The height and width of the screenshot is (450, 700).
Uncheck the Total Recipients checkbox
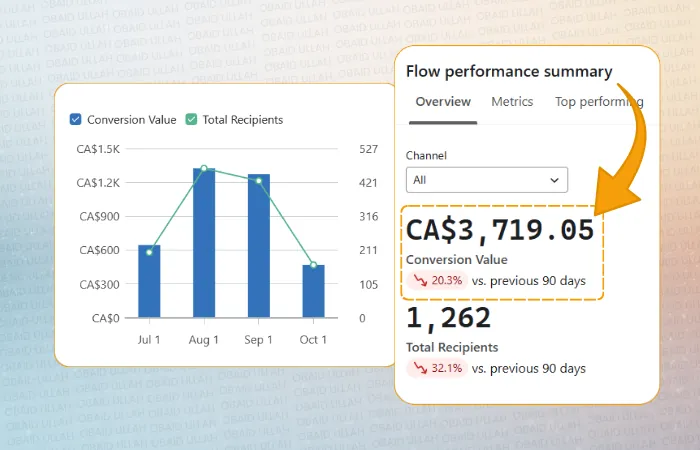[191, 120]
